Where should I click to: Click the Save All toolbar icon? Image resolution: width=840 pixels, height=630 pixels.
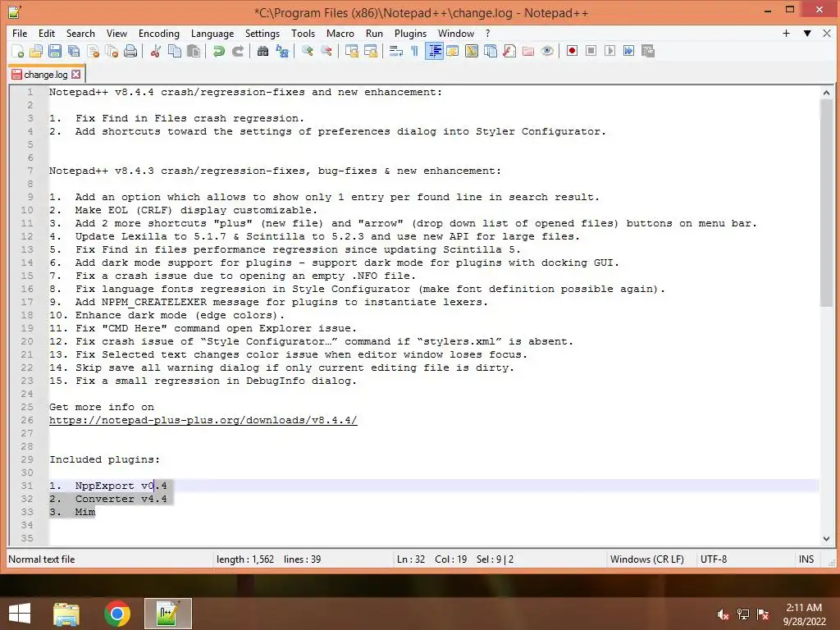coord(73,52)
